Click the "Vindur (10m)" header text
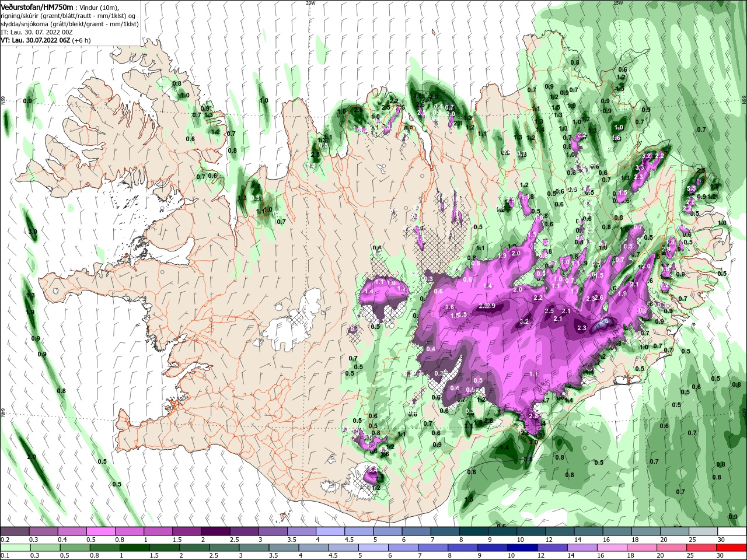 tap(99, 7)
